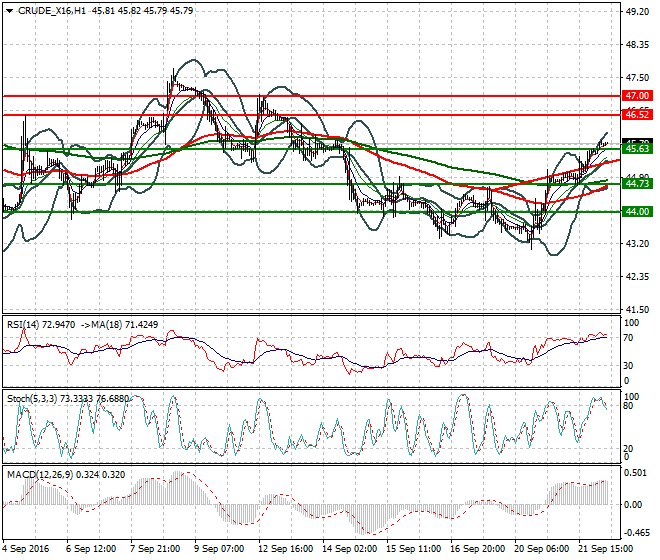Click the 49.20 value on price scale

(636, 12)
